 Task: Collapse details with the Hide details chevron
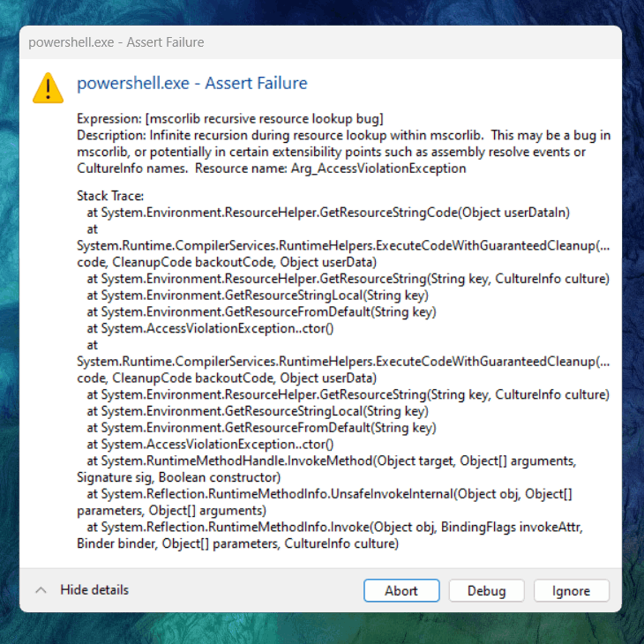pos(41,590)
